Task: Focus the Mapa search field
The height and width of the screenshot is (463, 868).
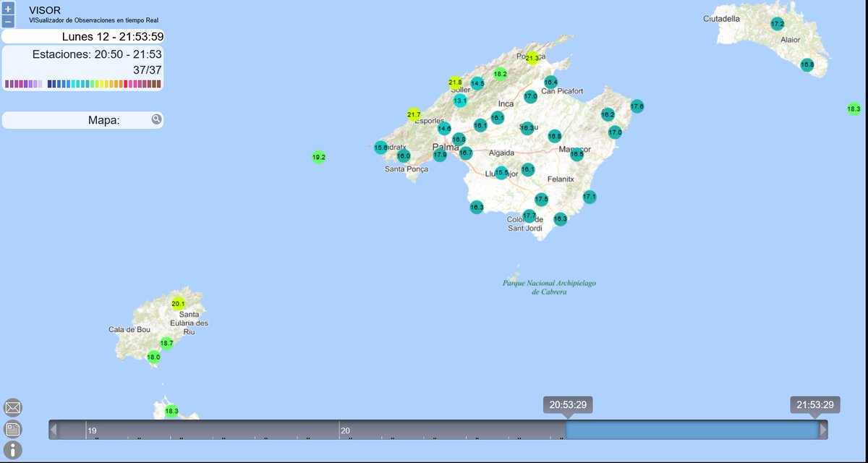Action: pos(82,120)
